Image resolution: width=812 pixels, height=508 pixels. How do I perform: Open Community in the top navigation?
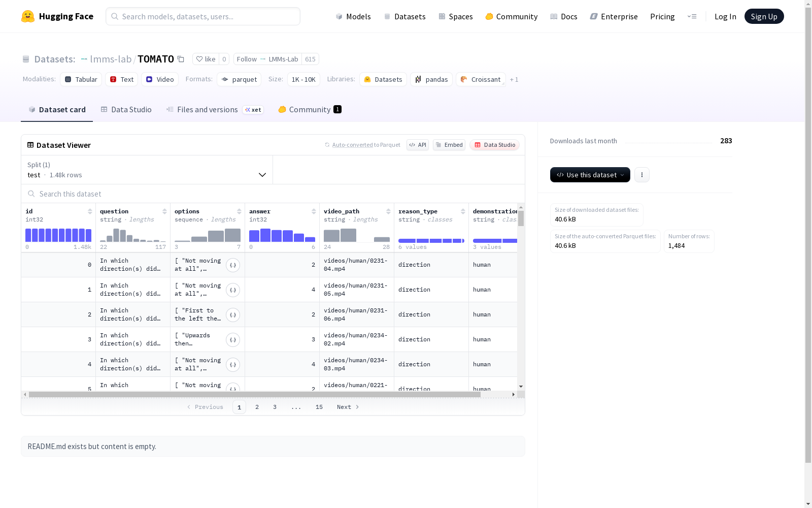(512, 16)
